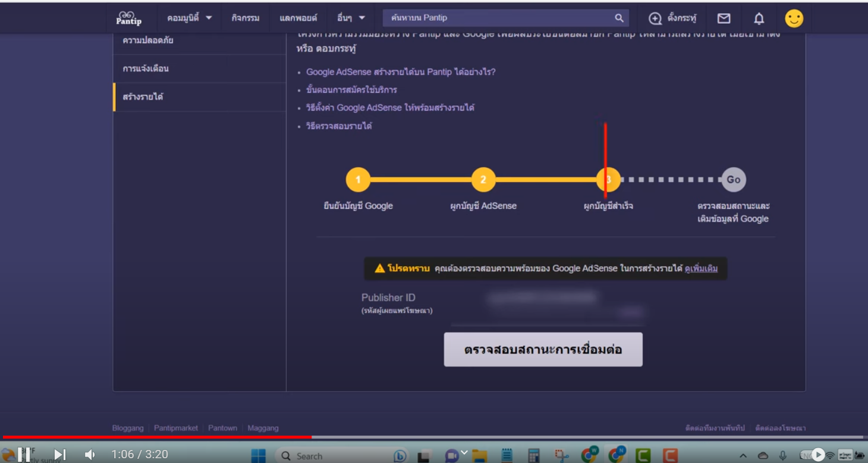868x463 pixels.
Task: Expand the อื่นๆ dropdown menu
Action: pos(350,18)
